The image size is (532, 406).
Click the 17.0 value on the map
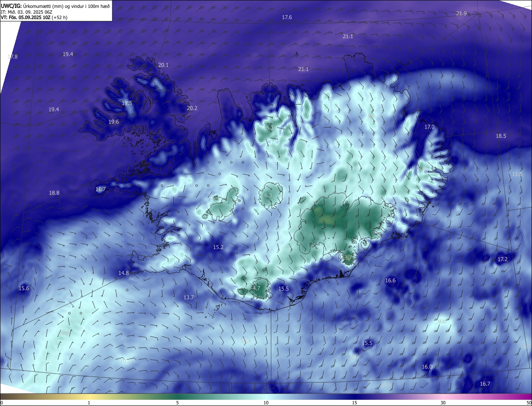[429, 127]
